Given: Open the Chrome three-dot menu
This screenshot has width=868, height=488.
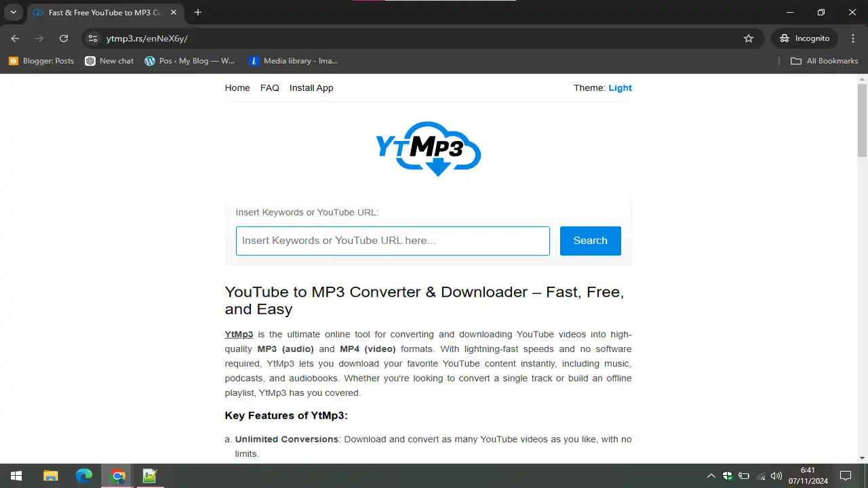Looking at the screenshot, I should [x=852, y=39].
